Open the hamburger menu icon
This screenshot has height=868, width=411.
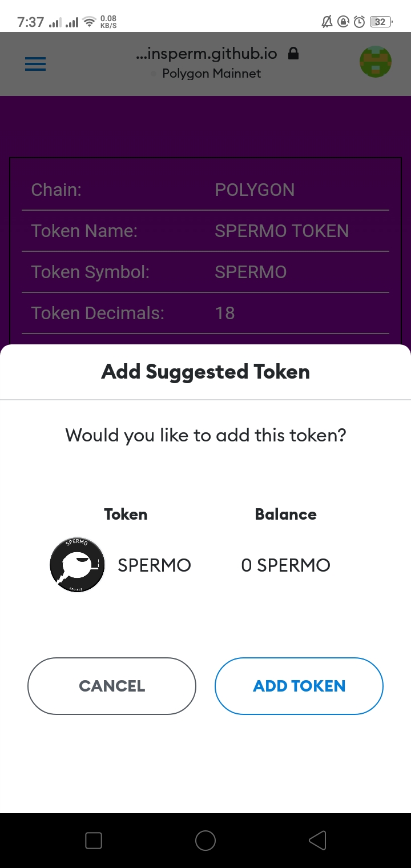[35, 64]
